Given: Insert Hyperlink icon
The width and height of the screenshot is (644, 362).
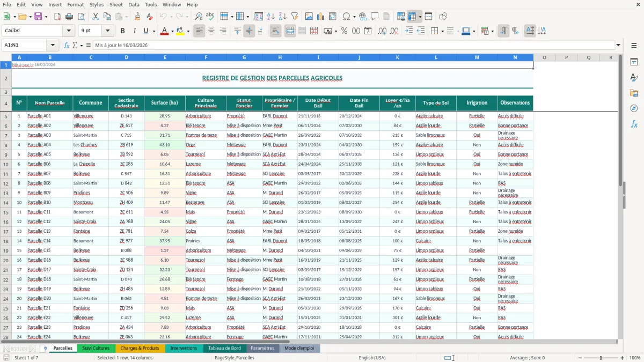Looking at the screenshot, I should coord(363,17).
